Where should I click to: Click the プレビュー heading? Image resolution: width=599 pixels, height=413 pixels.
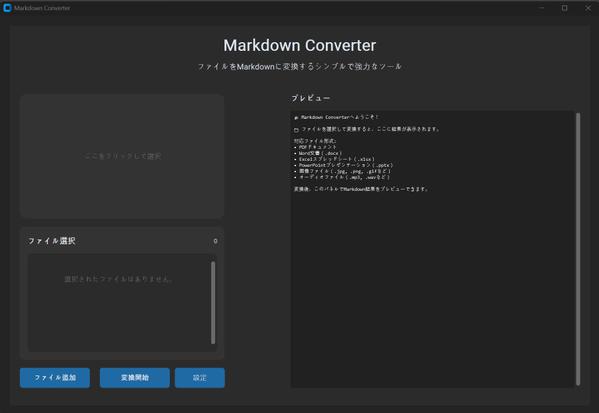click(x=311, y=98)
